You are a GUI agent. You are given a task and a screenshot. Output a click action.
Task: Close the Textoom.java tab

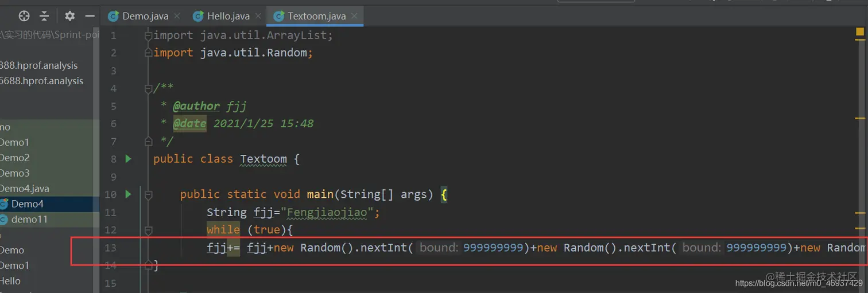coord(354,16)
